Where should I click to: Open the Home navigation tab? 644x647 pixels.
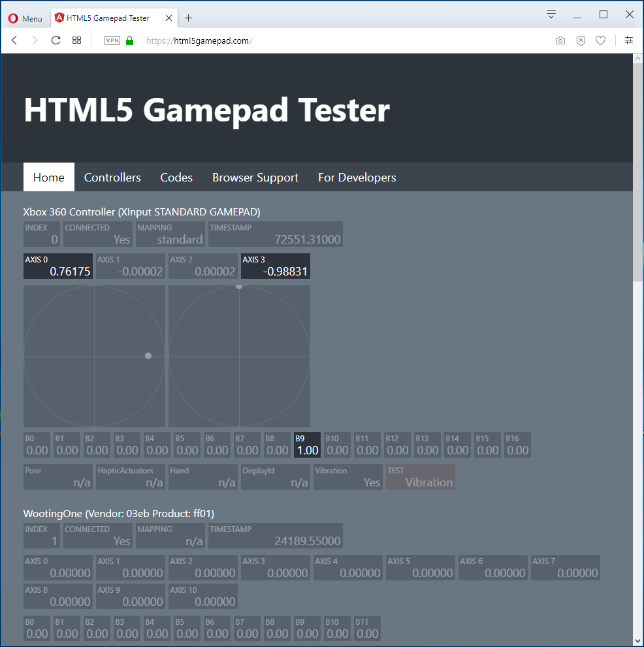click(49, 178)
